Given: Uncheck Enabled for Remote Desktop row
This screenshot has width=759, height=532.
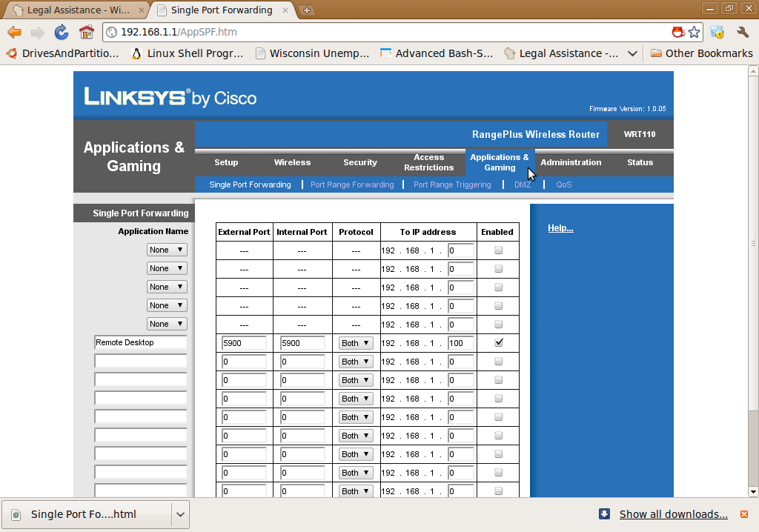Looking at the screenshot, I should [499, 342].
